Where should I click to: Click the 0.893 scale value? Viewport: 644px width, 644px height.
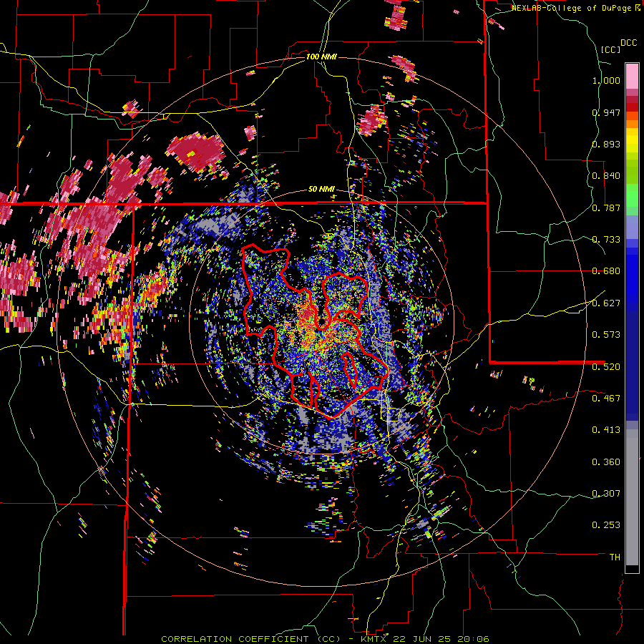click(606, 144)
